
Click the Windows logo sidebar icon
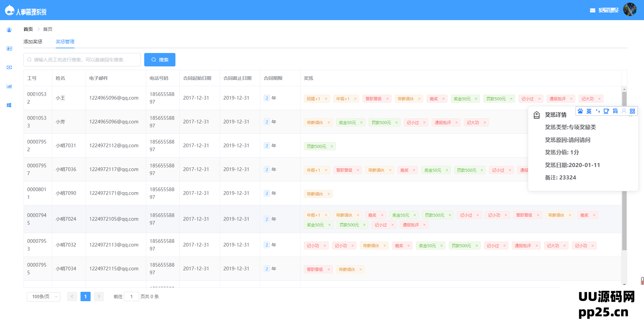tap(9, 105)
